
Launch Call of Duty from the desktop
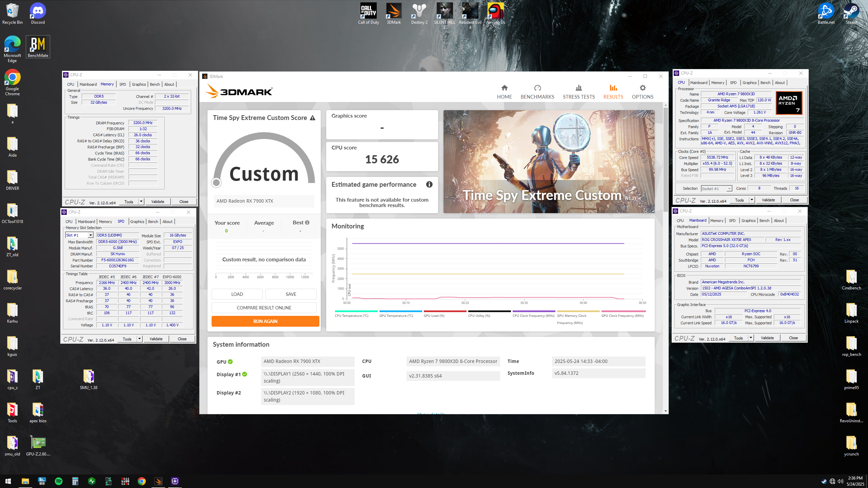[x=369, y=14]
